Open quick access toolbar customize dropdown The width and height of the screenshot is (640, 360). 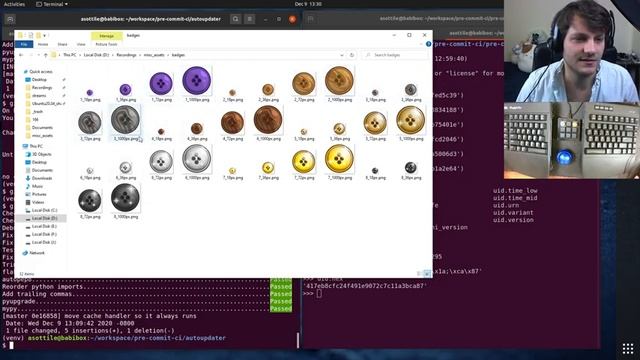pos(44,36)
